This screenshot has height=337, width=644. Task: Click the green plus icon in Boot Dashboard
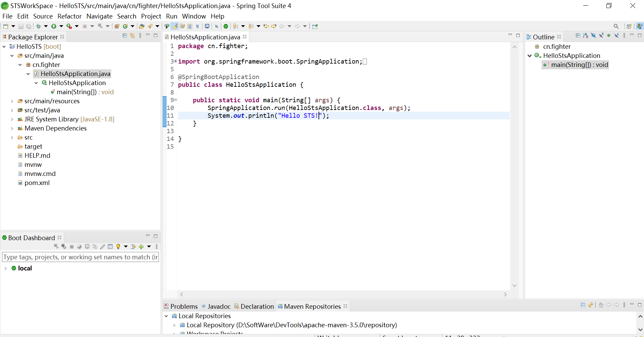point(141,247)
